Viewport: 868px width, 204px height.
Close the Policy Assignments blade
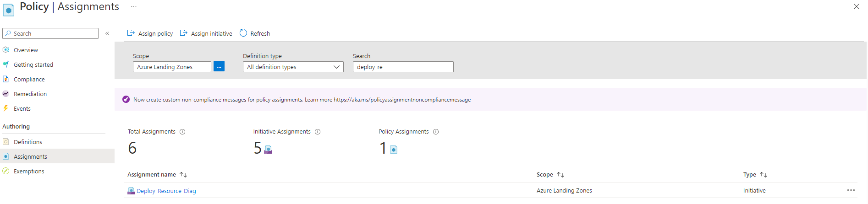point(856,6)
